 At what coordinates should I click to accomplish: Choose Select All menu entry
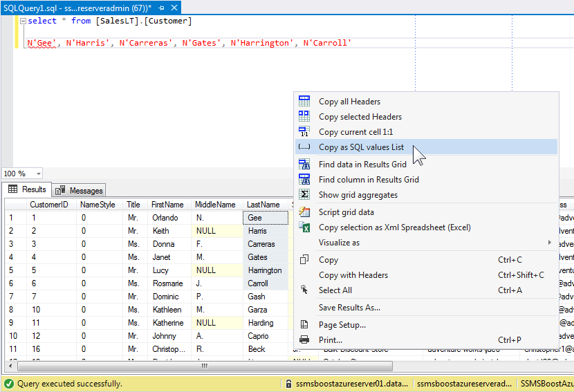click(x=426, y=290)
